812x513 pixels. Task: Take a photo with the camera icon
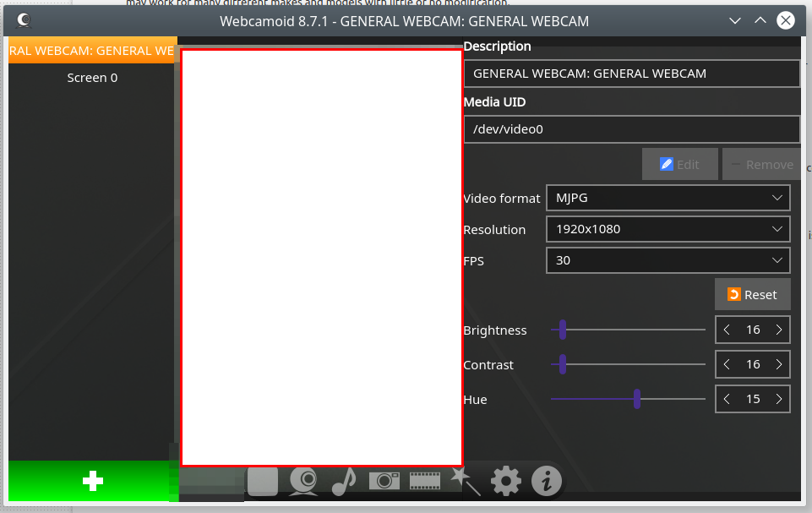(384, 480)
